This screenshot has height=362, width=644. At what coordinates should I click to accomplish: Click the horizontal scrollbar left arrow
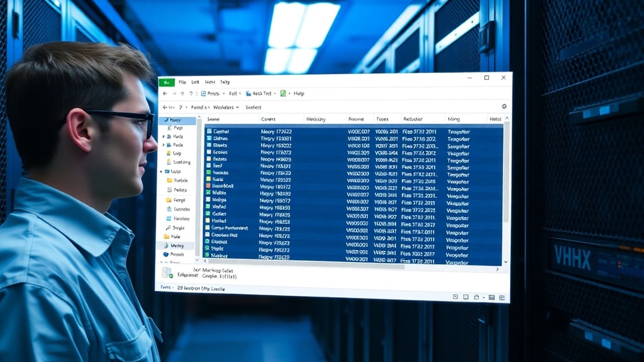[x=206, y=261]
